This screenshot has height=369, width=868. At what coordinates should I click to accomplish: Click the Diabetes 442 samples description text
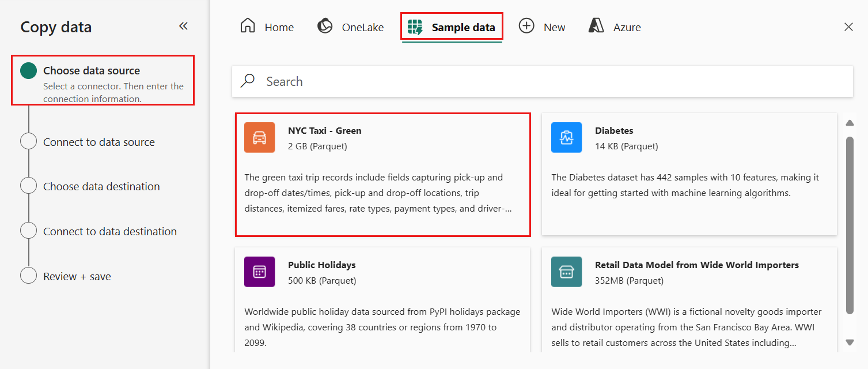[685, 185]
